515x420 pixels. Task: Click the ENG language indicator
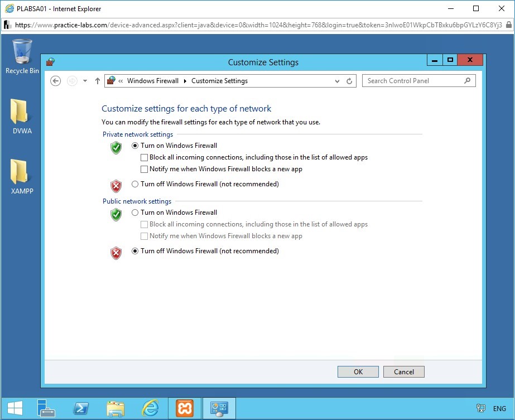pos(499,408)
